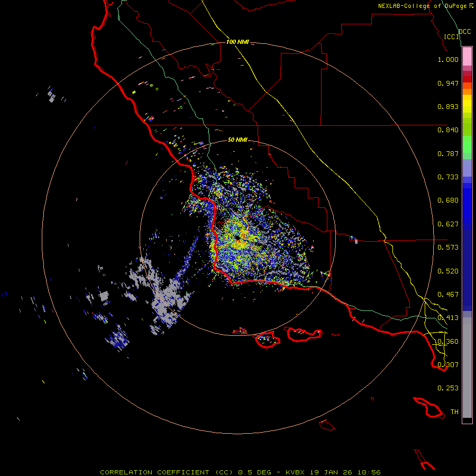Click the 50 NMI range ring label
476x476 pixels.
pos(237,140)
